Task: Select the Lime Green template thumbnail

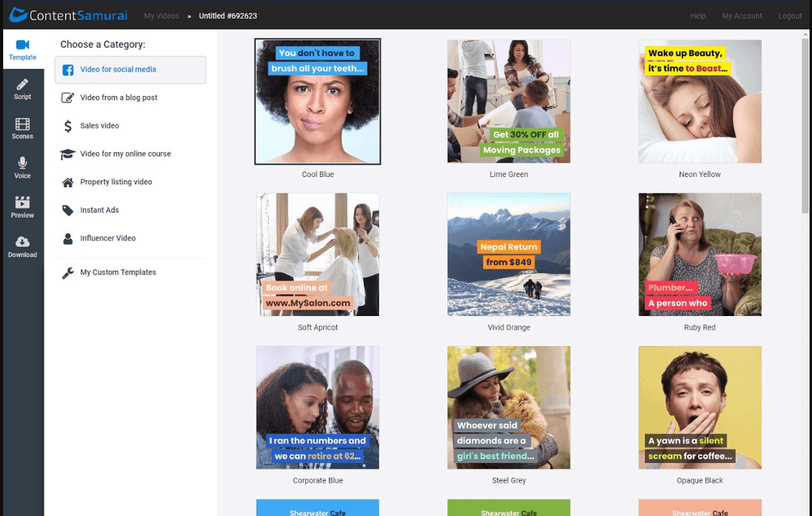Action: tap(508, 102)
